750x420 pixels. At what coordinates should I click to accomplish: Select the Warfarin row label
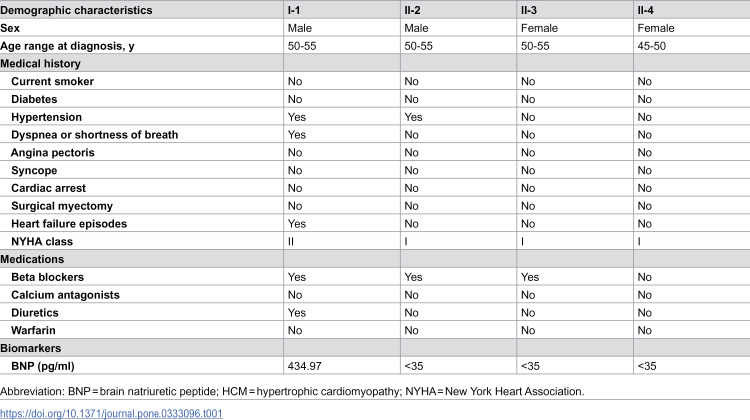tap(33, 331)
